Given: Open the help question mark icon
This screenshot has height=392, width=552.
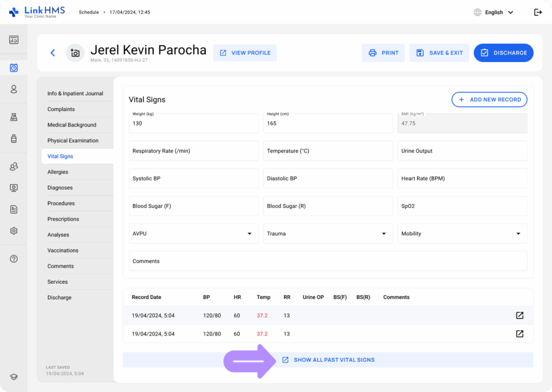Looking at the screenshot, I should 13,259.
